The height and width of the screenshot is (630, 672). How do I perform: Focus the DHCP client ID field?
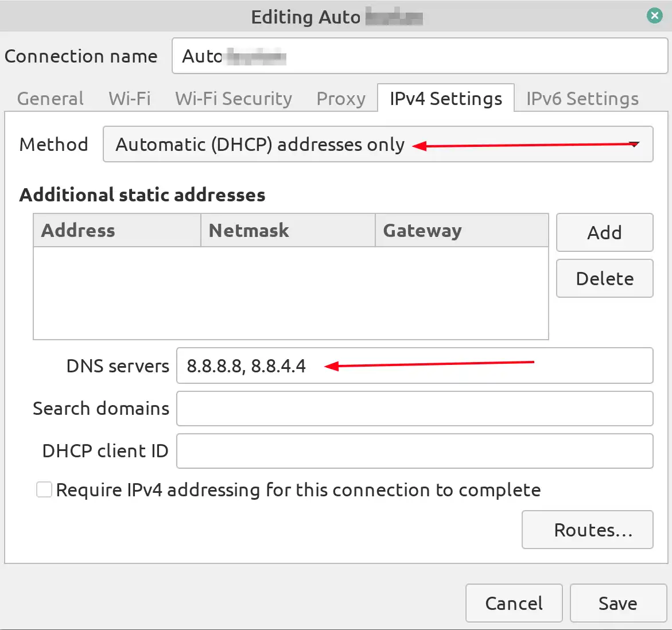click(414, 451)
